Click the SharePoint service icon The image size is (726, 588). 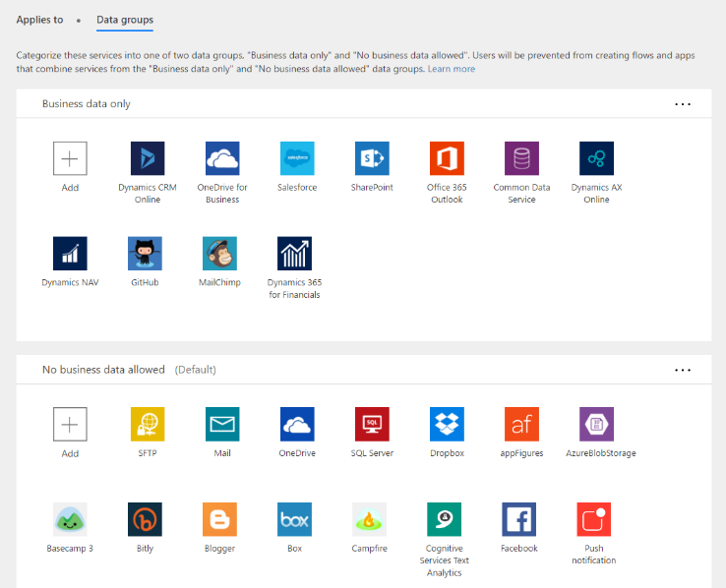(372, 158)
